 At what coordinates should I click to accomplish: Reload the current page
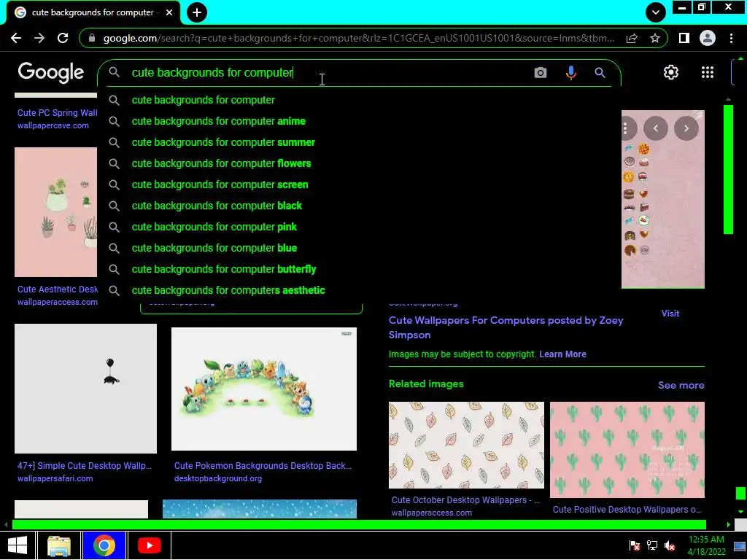63,38
